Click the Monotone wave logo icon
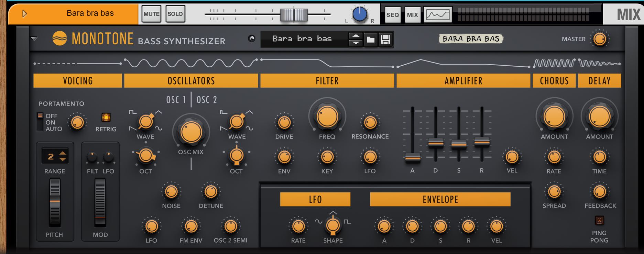The height and width of the screenshot is (254, 644). coord(59,38)
